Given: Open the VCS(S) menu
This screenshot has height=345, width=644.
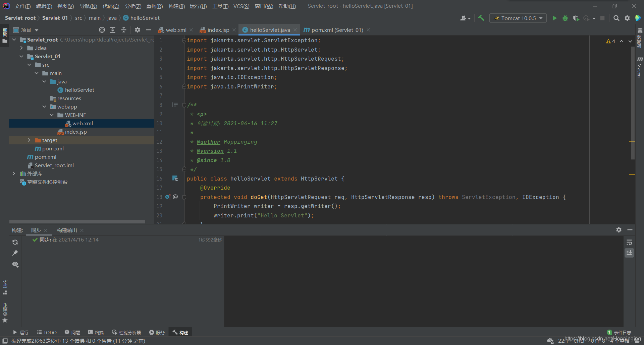Looking at the screenshot, I should pyautogui.click(x=241, y=6).
